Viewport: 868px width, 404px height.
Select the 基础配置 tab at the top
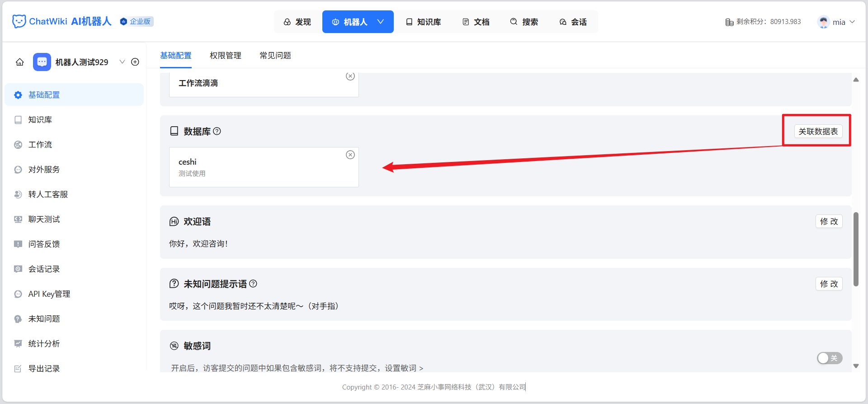175,55
